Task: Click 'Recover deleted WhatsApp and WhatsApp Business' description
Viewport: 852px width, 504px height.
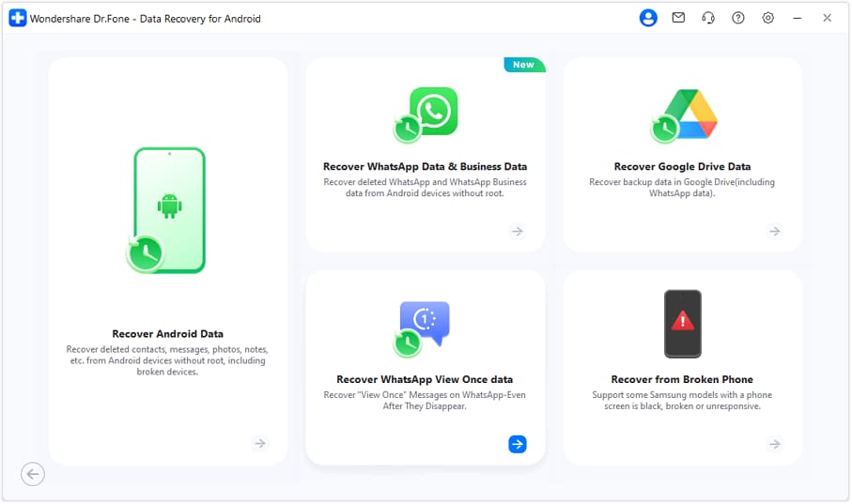Action: [425, 188]
